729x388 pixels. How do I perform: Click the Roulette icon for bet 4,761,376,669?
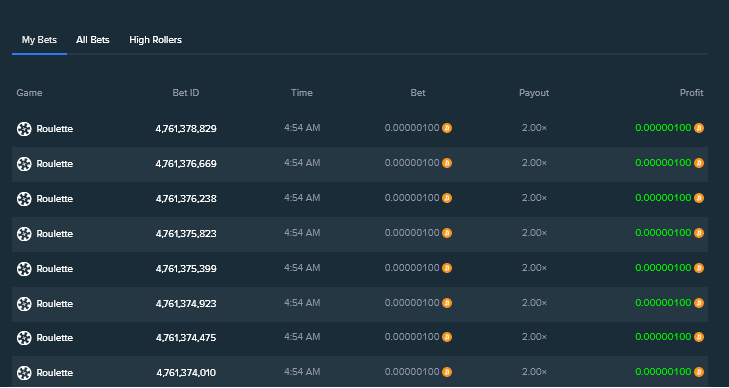[24, 164]
